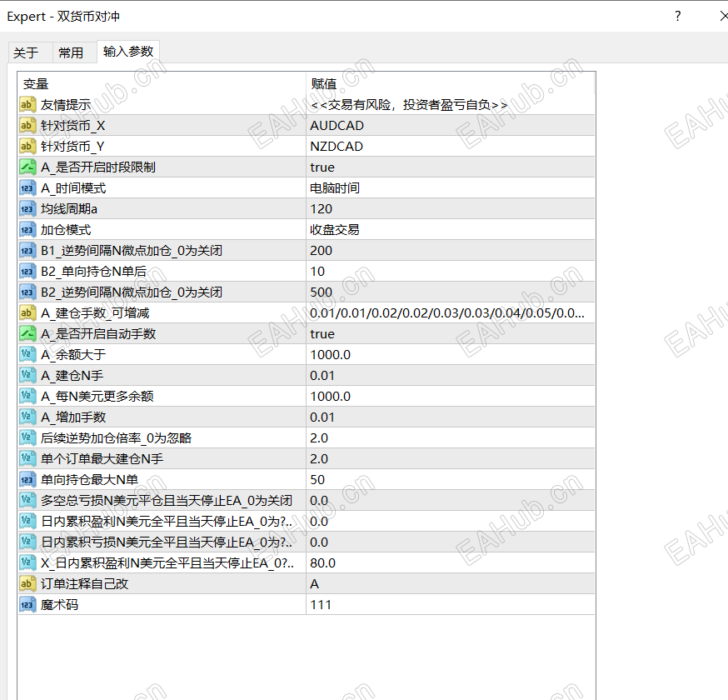
Task: Click the integer icon beside 均线周期a
Action: click(x=27, y=208)
